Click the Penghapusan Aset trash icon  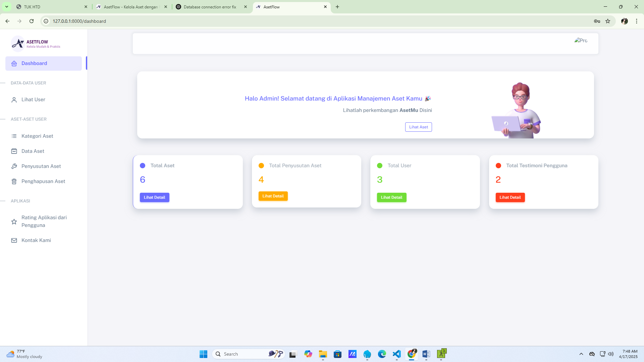14,181
